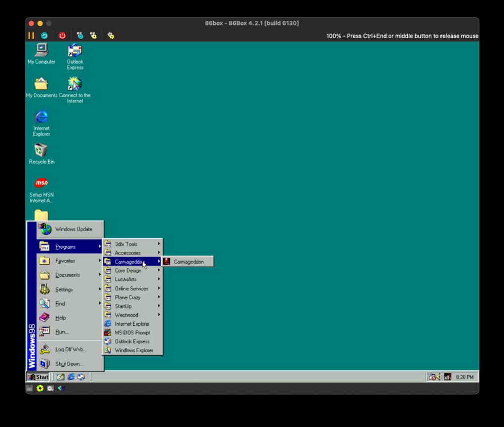The height and width of the screenshot is (427, 504).
Task: Launch Internet Explorer from Quick Launch bar
Action: [x=71, y=377]
